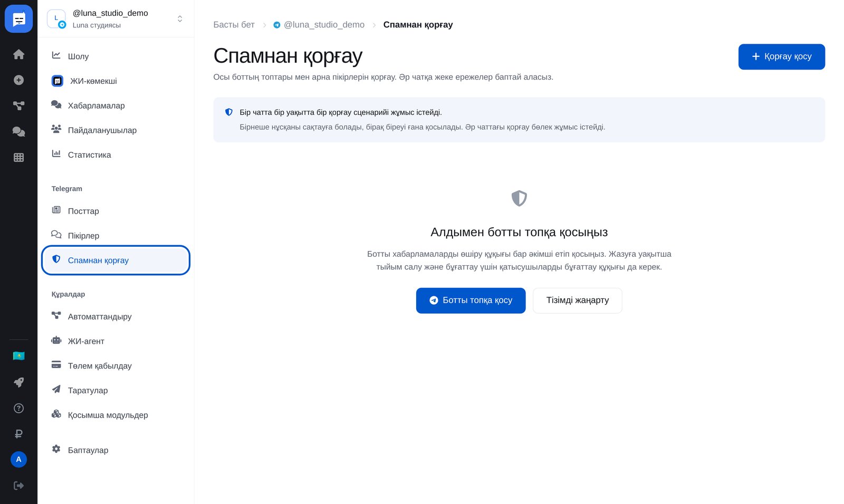The height and width of the screenshot is (504, 844).
Task: Open Төлем қабылдау
Action: [116, 366]
